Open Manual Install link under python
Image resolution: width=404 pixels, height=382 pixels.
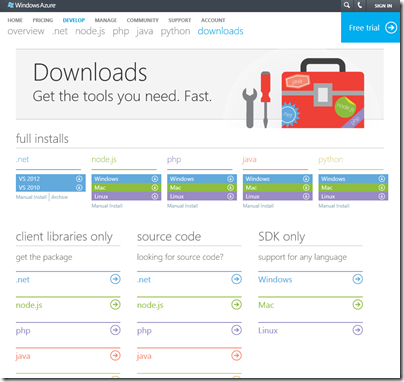point(334,206)
